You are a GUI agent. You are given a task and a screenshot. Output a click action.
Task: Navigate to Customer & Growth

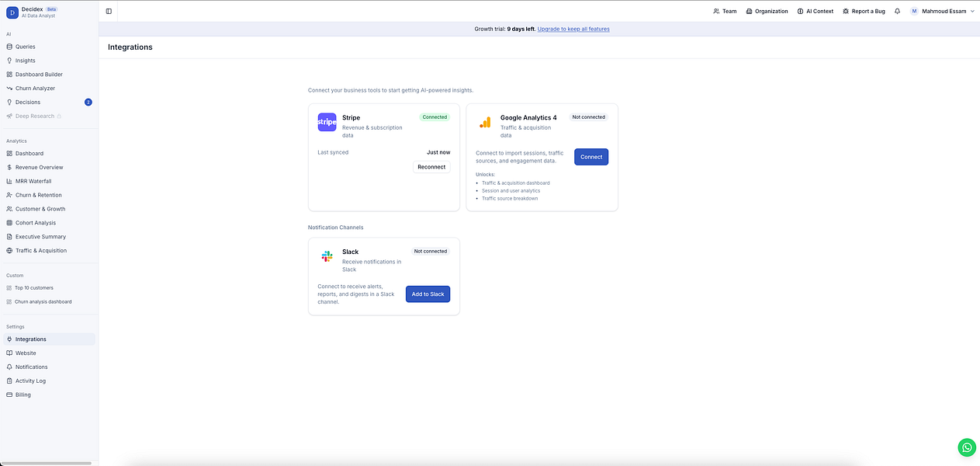click(x=49, y=209)
